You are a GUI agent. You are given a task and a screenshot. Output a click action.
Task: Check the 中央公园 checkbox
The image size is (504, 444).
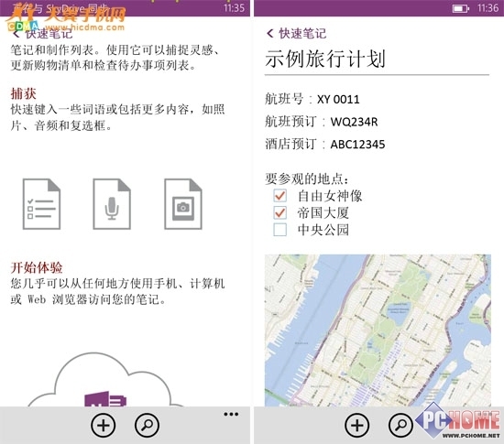pos(280,230)
